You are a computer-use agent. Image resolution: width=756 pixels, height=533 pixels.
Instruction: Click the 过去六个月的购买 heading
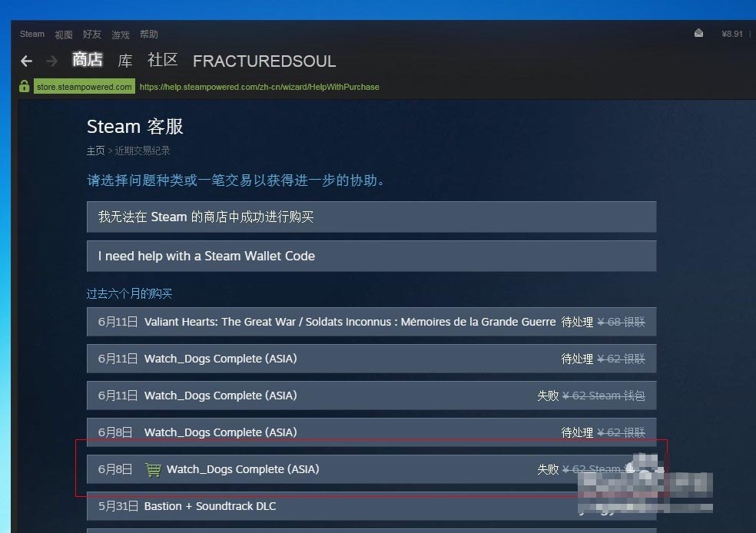(129, 293)
